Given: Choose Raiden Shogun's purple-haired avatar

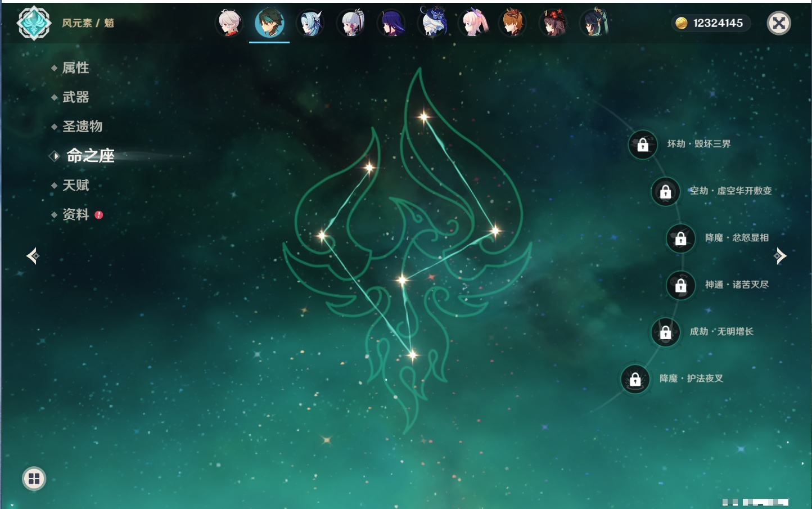Looking at the screenshot, I should [391, 23].
